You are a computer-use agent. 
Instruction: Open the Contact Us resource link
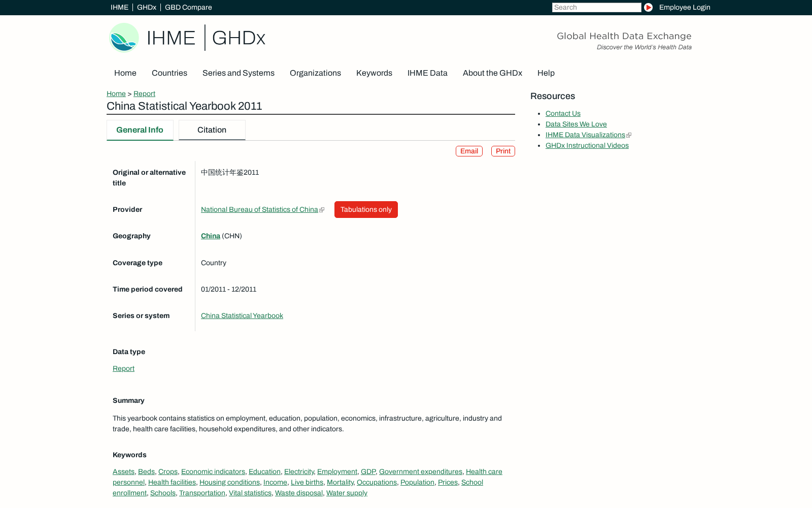pyautogui.click(x=563, y=113)
